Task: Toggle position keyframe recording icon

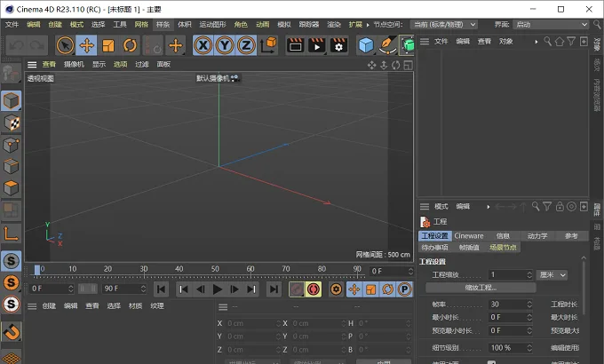Action: [354, 289]
